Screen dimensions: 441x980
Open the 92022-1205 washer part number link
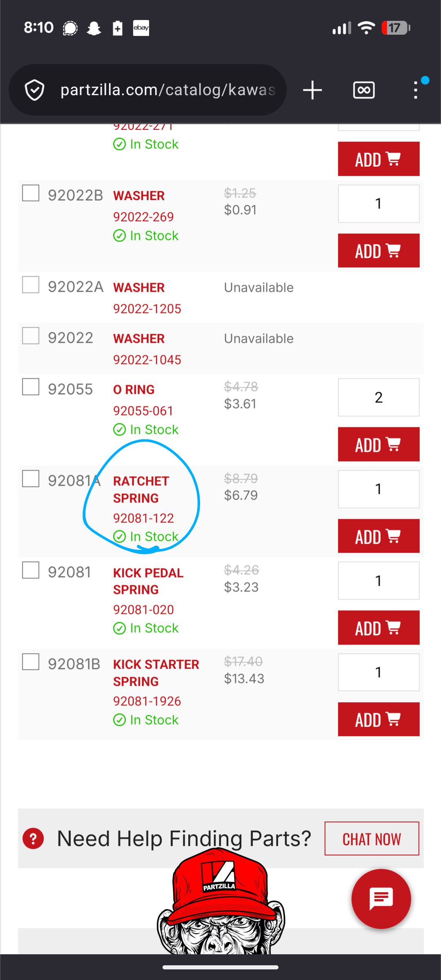point(147,309)
